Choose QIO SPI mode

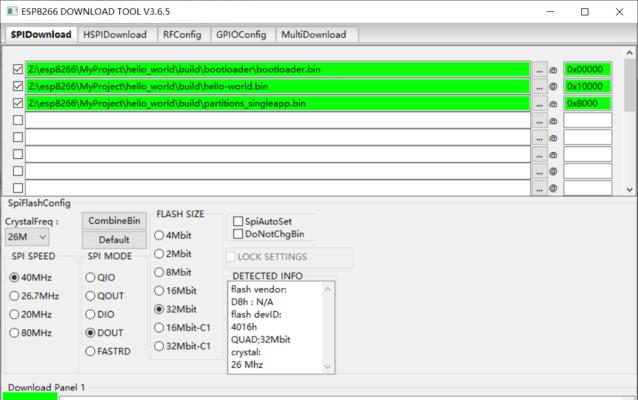coord(90,278)
